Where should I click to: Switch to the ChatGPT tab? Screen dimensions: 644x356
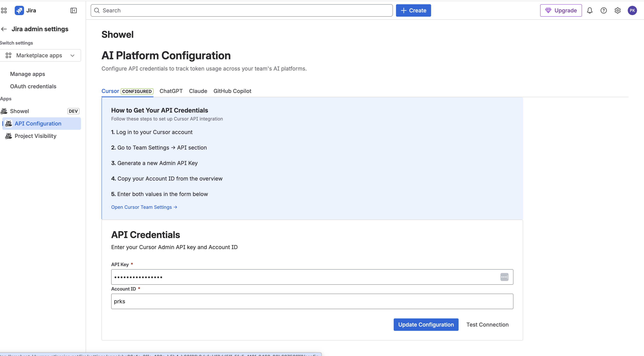(171, 91)
